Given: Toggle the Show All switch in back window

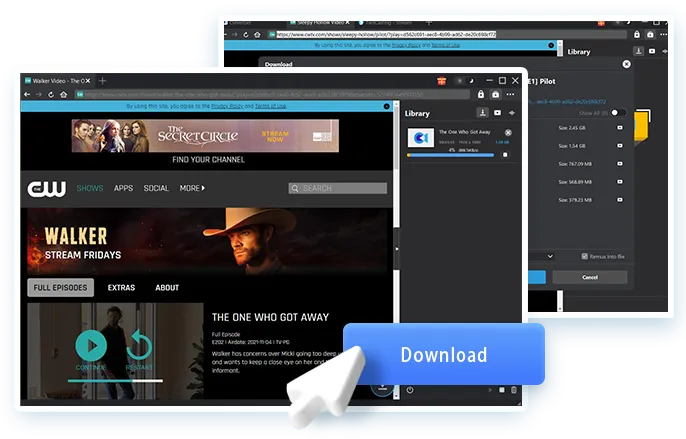Looking at the screenshot, I should [x=618, y=113].
